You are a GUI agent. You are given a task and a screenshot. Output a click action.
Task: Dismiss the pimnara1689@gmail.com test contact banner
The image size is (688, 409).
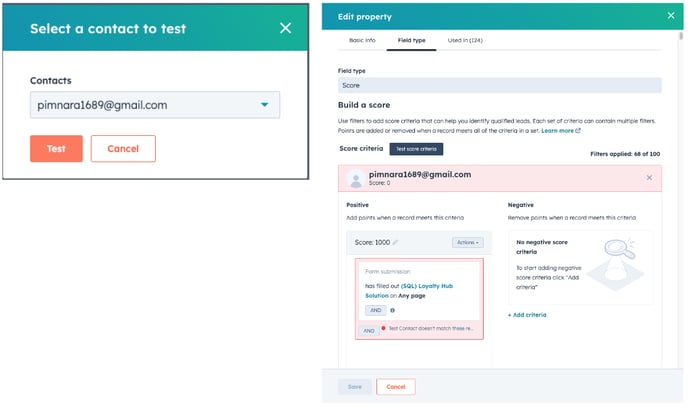(x=649, y=178)
